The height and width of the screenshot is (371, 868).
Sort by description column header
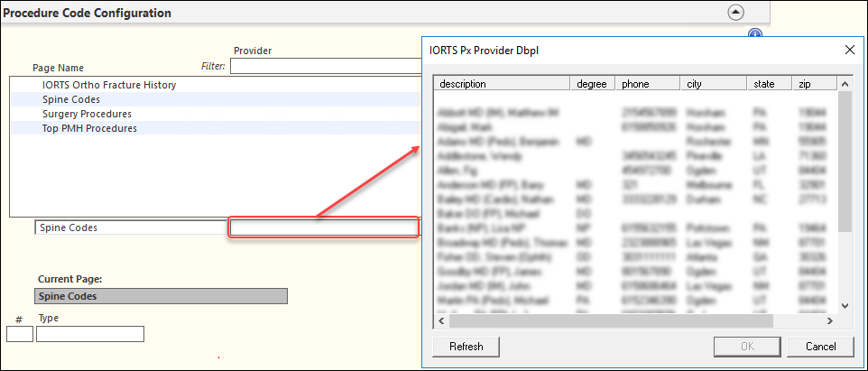(x=502, y=84)
